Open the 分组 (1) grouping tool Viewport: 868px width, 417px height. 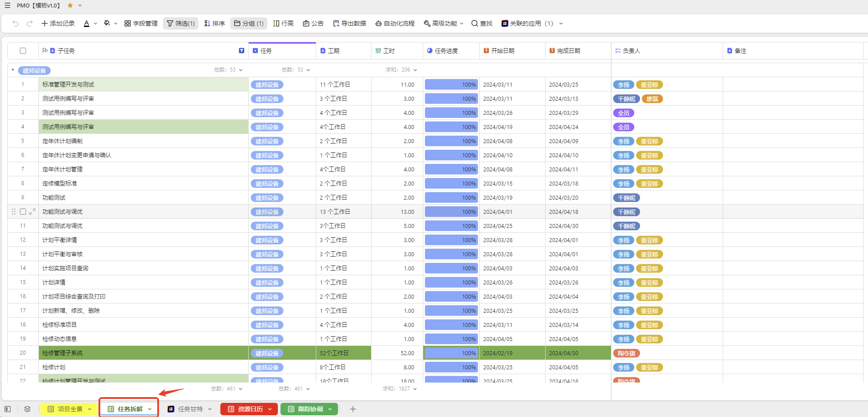pyautogui.click(x=249, y=23)
